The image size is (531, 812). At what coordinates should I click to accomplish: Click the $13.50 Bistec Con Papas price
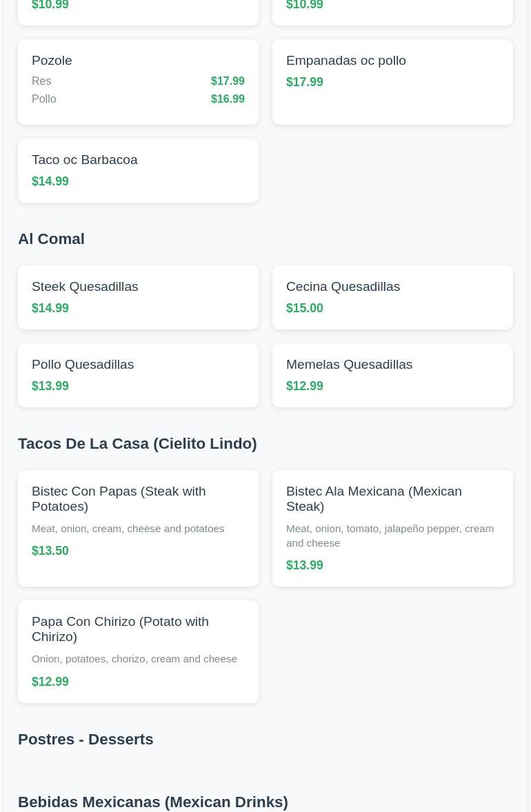coord(50,551)
